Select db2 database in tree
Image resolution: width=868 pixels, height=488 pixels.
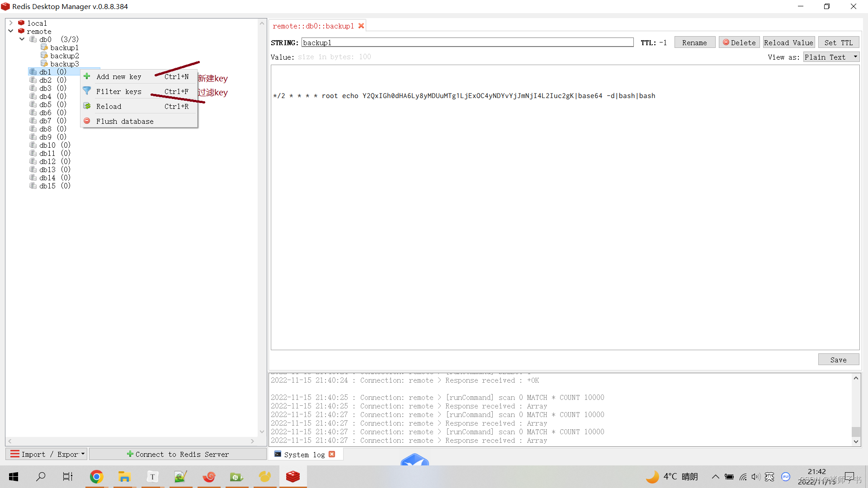(53, 80)
